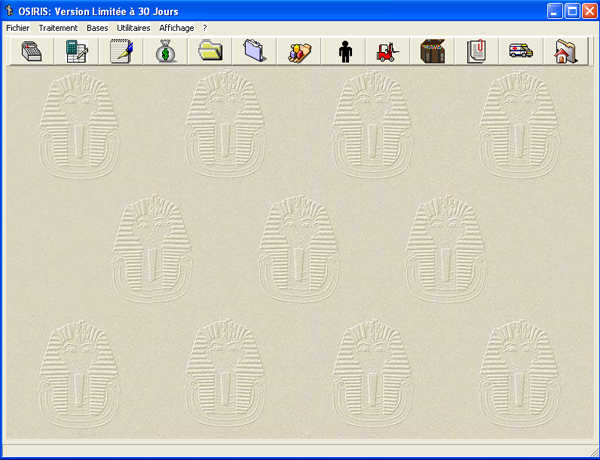Click the blue folder toolbar icon

tap(254, 51)
